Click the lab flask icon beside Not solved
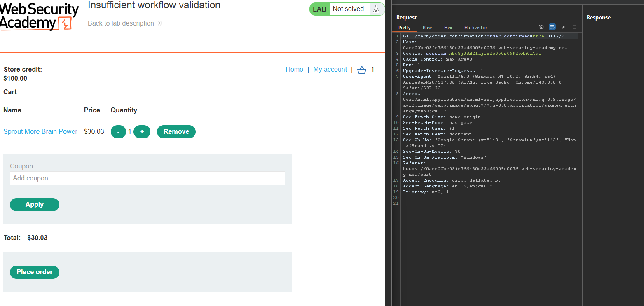Screen dimensions: 644x306 pos(376,9)
